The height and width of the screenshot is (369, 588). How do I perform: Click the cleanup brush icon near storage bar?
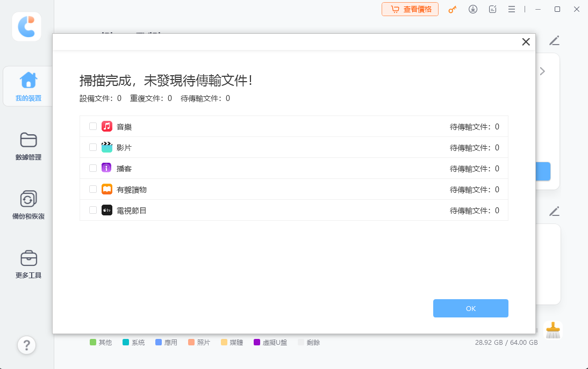[553, 331]
